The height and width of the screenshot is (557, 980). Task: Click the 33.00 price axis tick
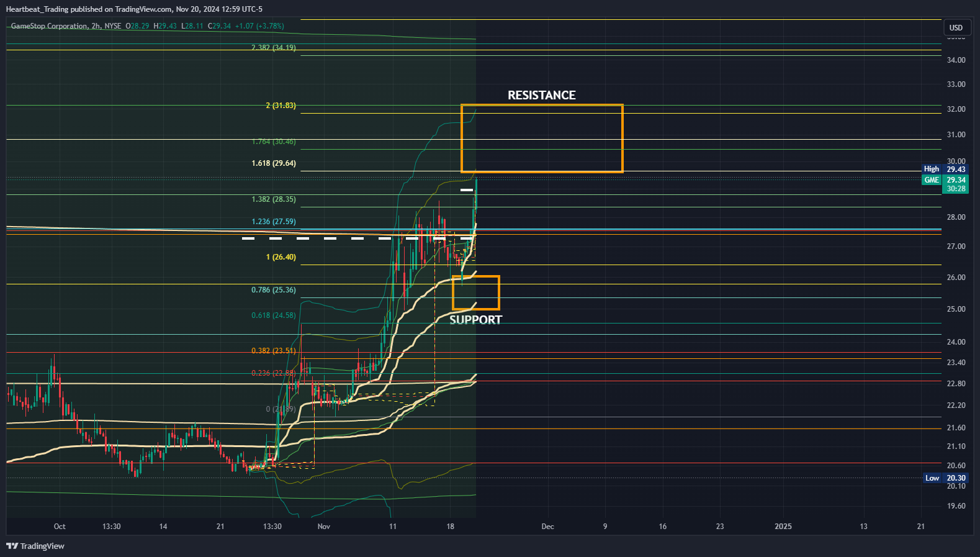pos(956,84)
